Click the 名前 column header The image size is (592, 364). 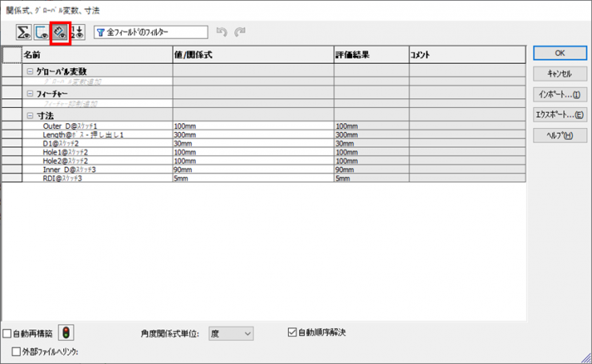(x=96, y=55)
